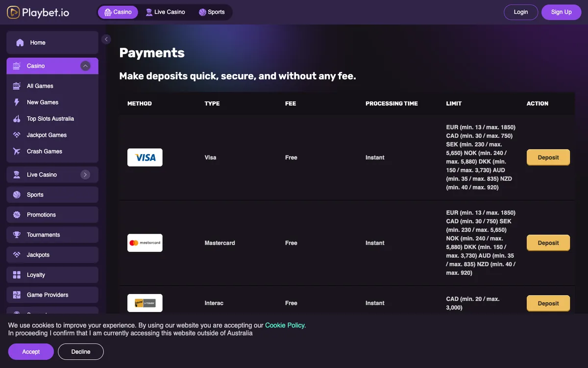The height and width of the screenshot is (368, 588).
Task: Decline the cookies
Action: (x=81, y=352)
